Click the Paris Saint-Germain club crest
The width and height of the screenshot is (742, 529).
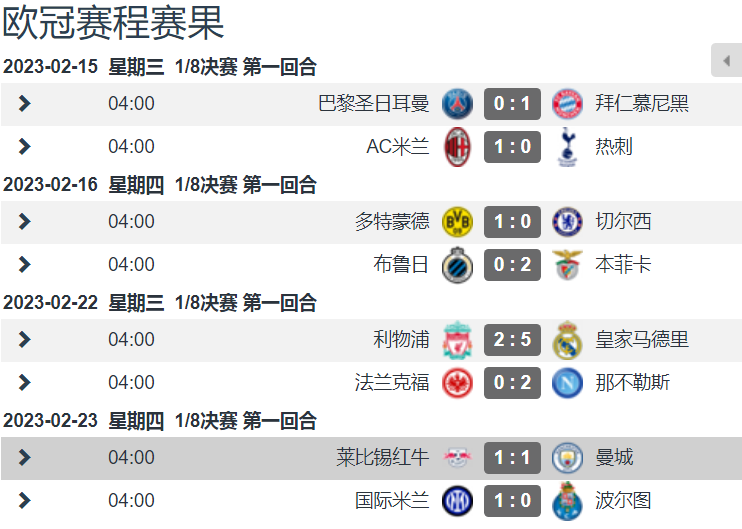coord(457,104)
